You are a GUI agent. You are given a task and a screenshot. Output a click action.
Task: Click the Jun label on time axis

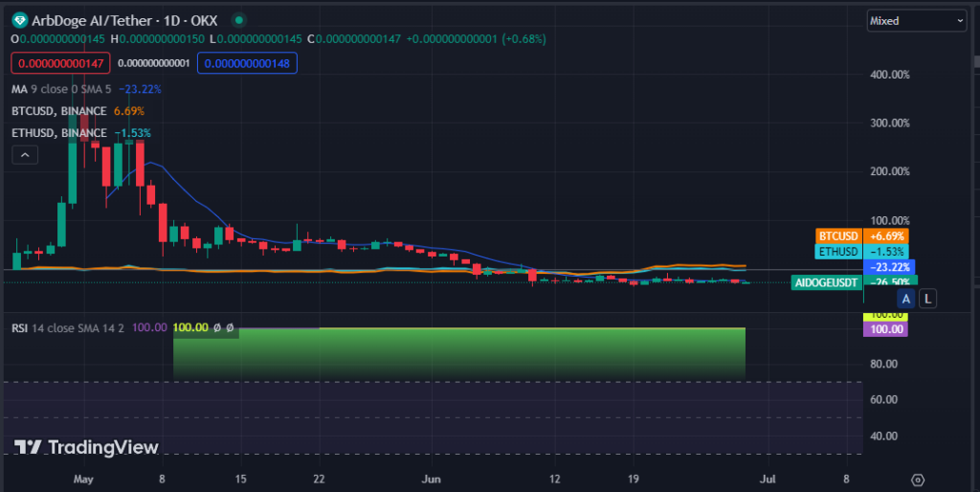coord(432,480)
